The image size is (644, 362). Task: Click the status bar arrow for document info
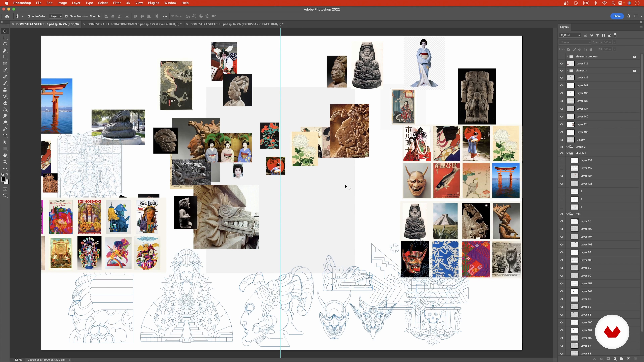coord(70,360)
